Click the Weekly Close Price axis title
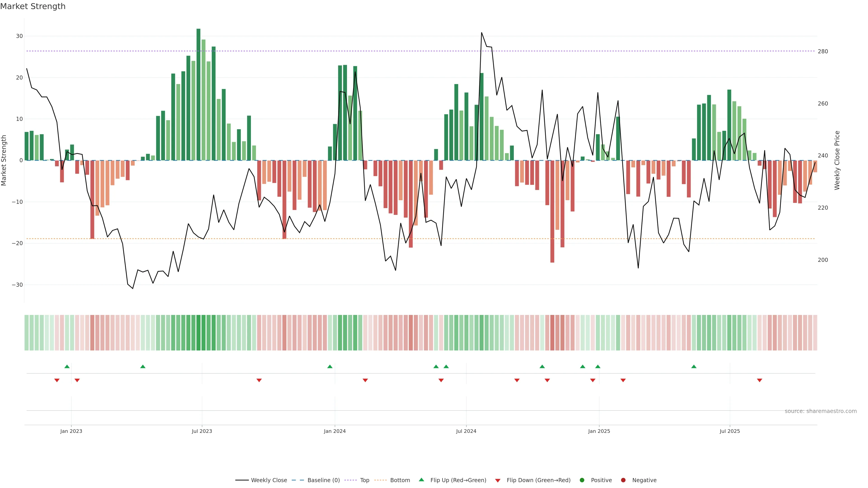 pos(837,160)
